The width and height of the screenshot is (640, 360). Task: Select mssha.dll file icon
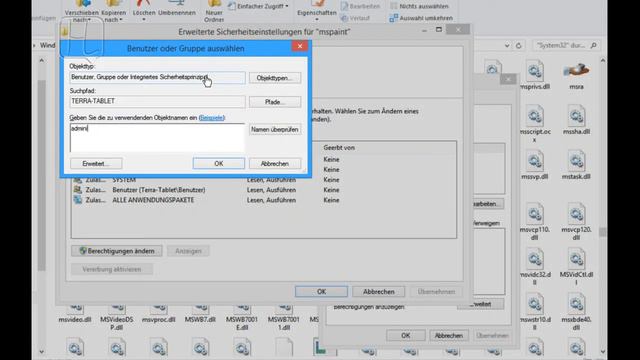576,117
